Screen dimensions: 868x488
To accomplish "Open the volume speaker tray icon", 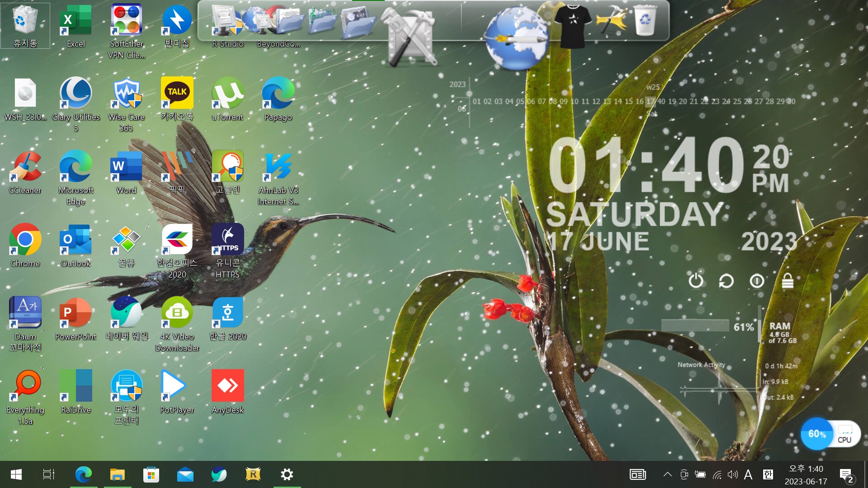I will [x=732, y=474].
